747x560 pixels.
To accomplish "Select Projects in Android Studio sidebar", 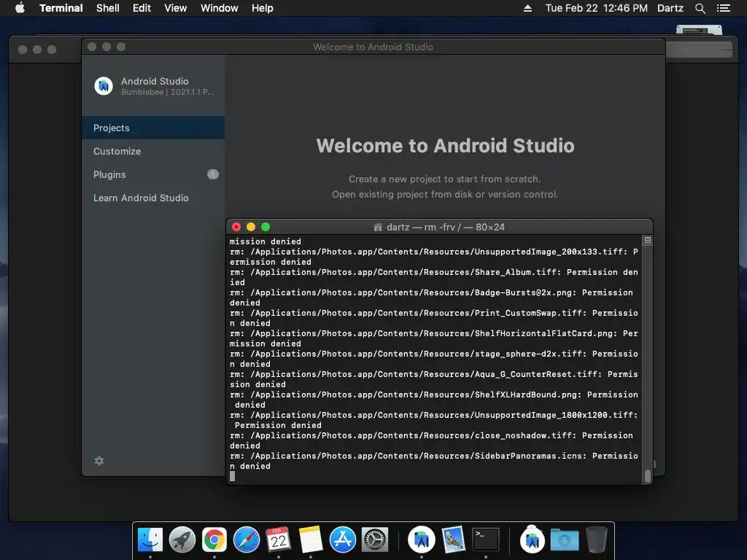I will 153,128.
